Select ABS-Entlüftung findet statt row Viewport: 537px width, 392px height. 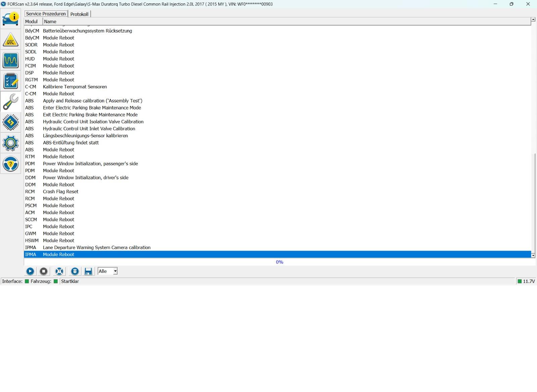click(278, 143)
